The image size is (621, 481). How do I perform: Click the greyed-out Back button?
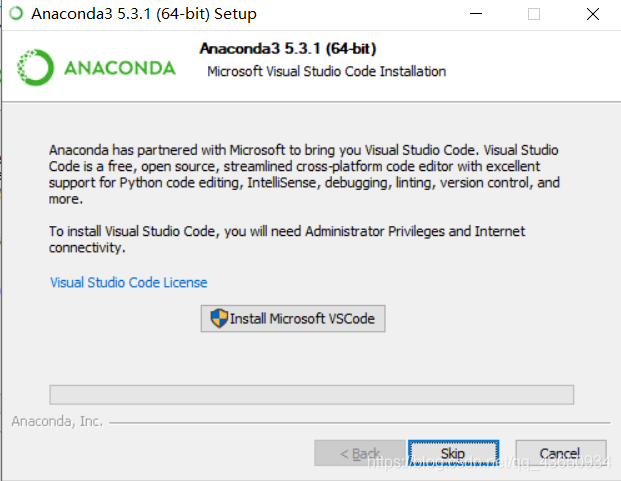click(360, 453)
